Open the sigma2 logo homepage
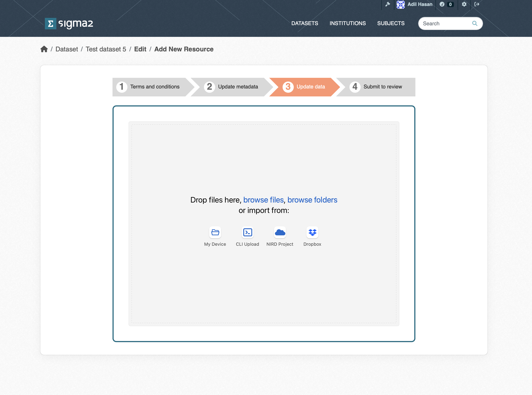 coord(69,23)
